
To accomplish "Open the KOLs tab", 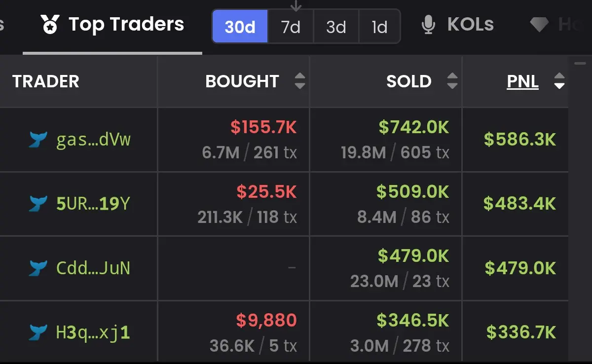I will 458,25.
